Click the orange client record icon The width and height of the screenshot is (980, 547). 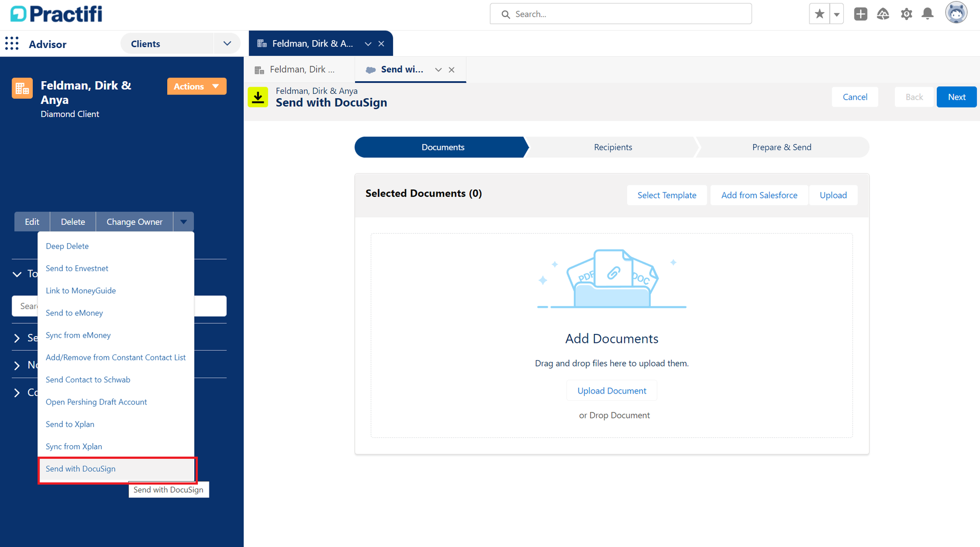(22, 88)
